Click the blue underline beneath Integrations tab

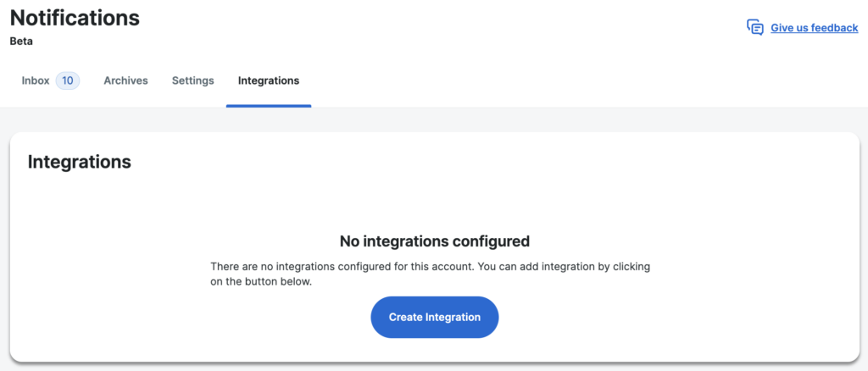[268, 106]
